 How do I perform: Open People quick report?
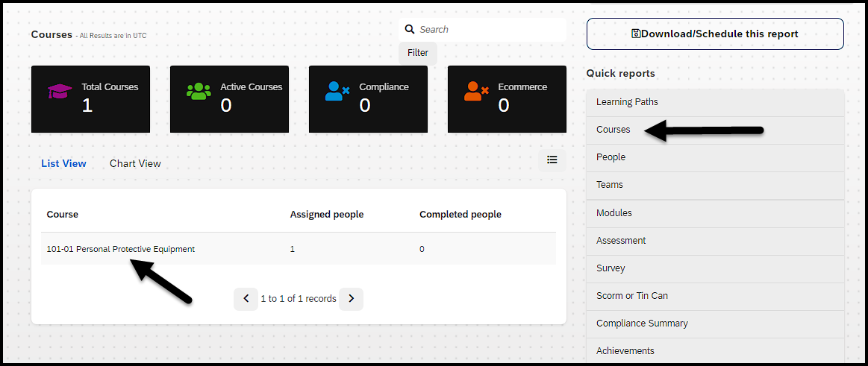coord(715,157)
